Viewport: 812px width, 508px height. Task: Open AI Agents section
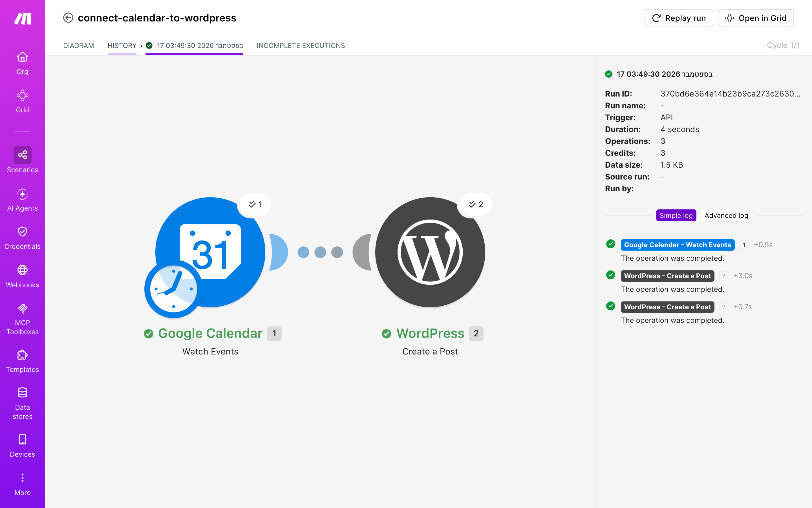pyautogui.click(x=23, y=200)
